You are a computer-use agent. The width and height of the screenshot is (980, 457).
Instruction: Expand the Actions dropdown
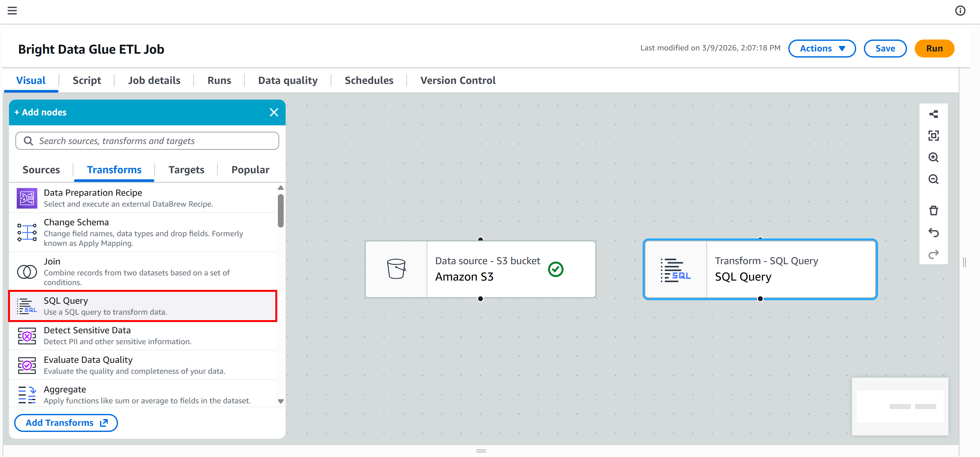point(822,49)
